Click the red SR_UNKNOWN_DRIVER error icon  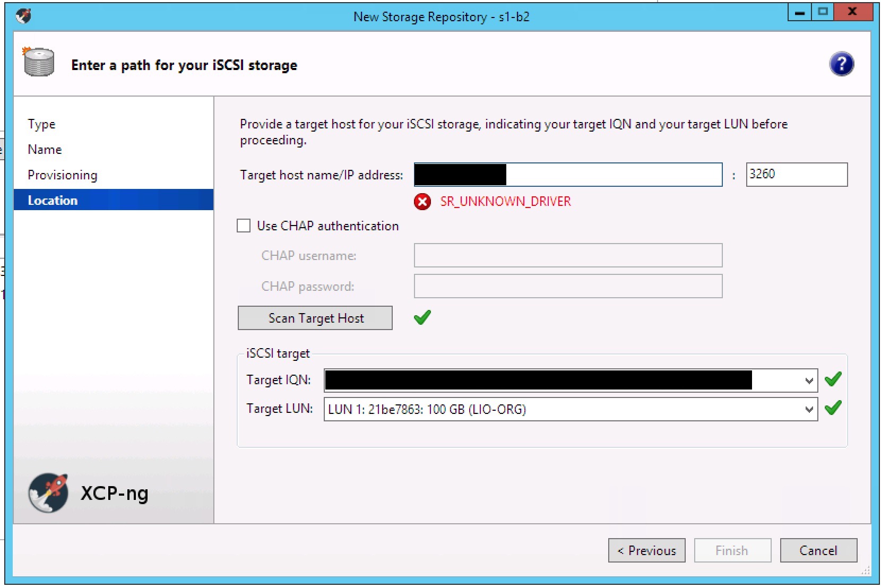(x=422, y=202)
